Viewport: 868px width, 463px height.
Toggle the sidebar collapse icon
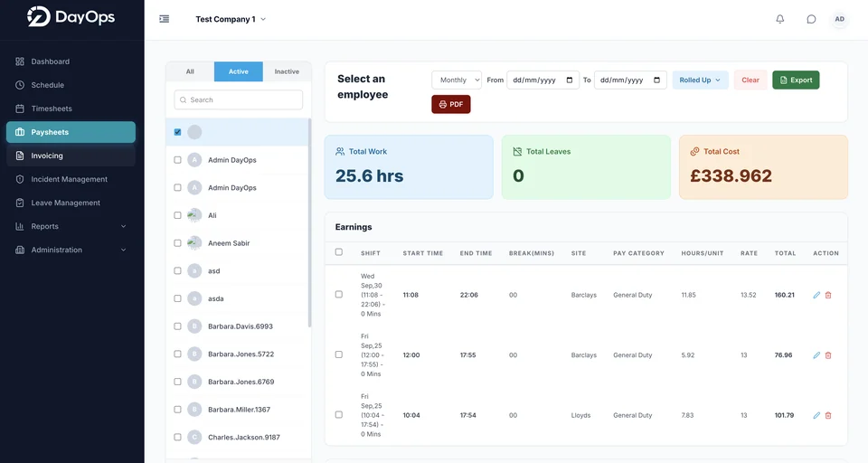point(165,19)
